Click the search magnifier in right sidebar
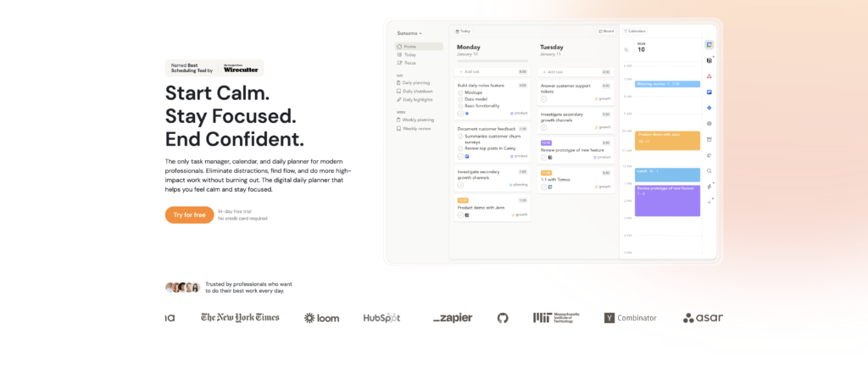Screen dimensions: 868x374 [x=709, y=170]
